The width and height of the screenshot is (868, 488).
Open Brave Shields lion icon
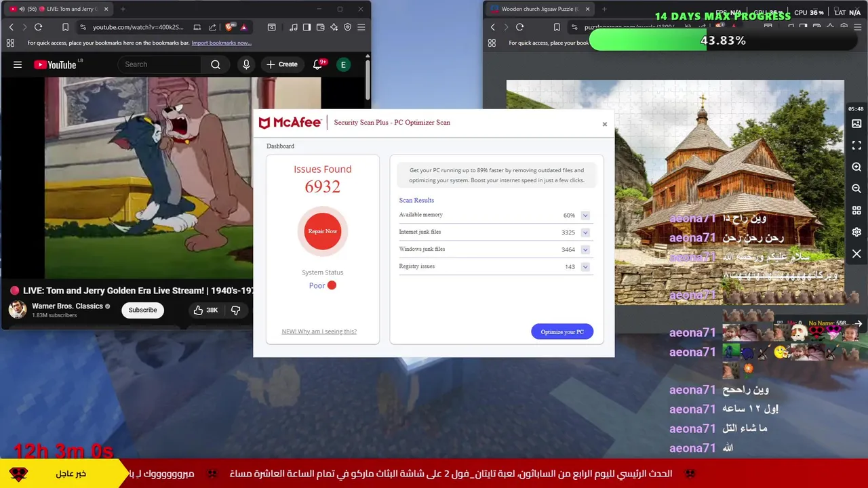[229, 27]
